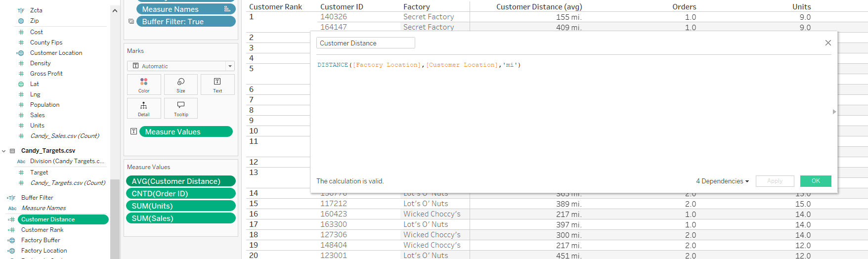Viewport: 868px width, 259px height.
Task: Select the Zcta field
Action: click(36, 10)
